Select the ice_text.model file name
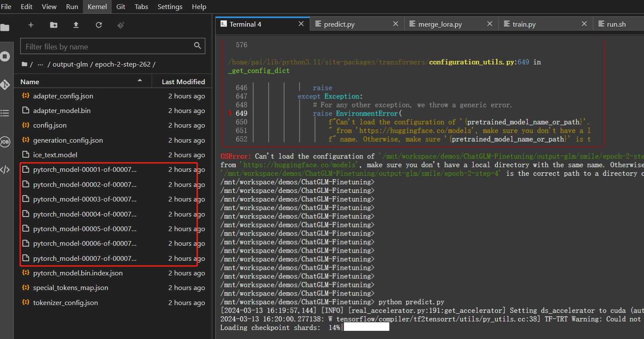The height and width of the screenshot is (339, 644). pyautogui.click(x=55, y=155)
